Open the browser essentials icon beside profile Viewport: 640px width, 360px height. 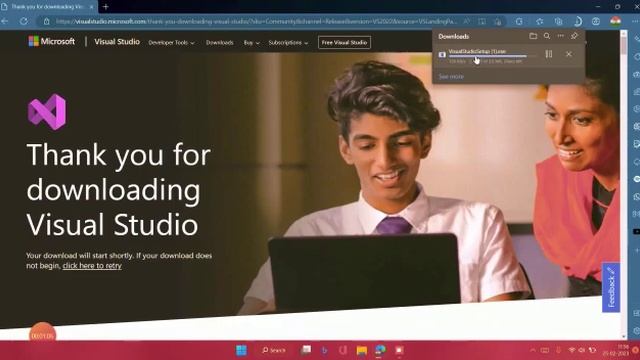(x=596, y=21)
